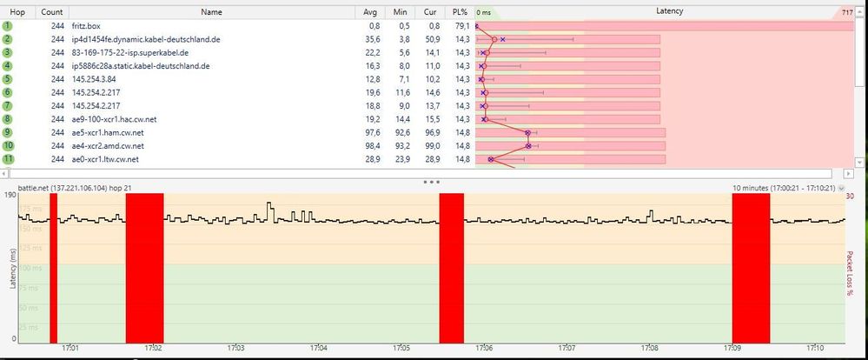Click the left arrow of horizontal scrollbar
Screen dimensions: 868x360
4,174
